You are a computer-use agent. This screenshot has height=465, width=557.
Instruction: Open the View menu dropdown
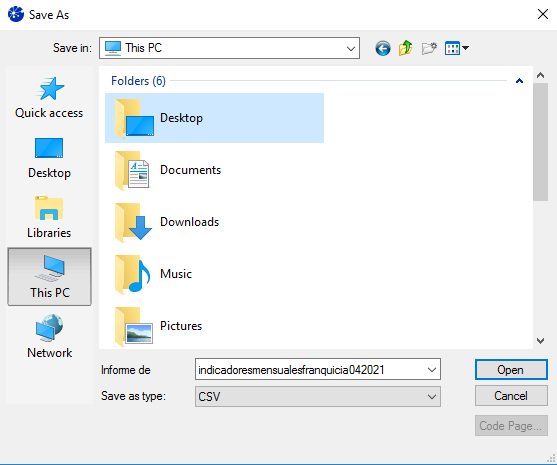[456, 48]
